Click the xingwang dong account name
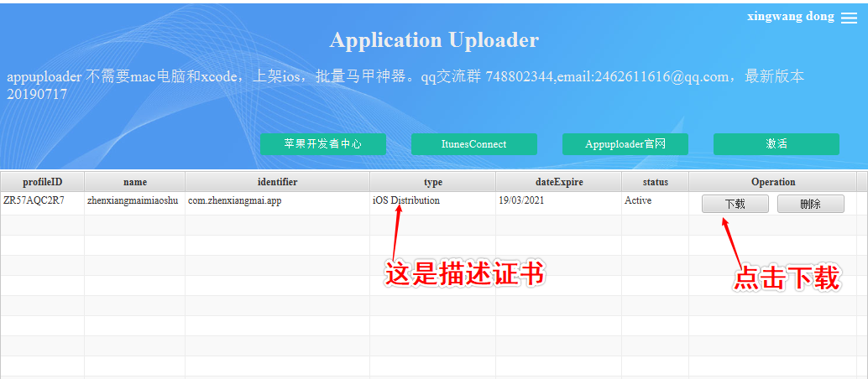 791,17
